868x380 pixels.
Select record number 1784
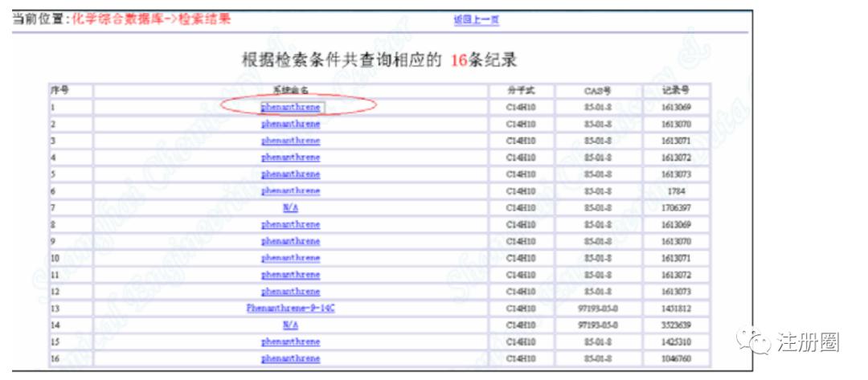click(x=676, y=191)
